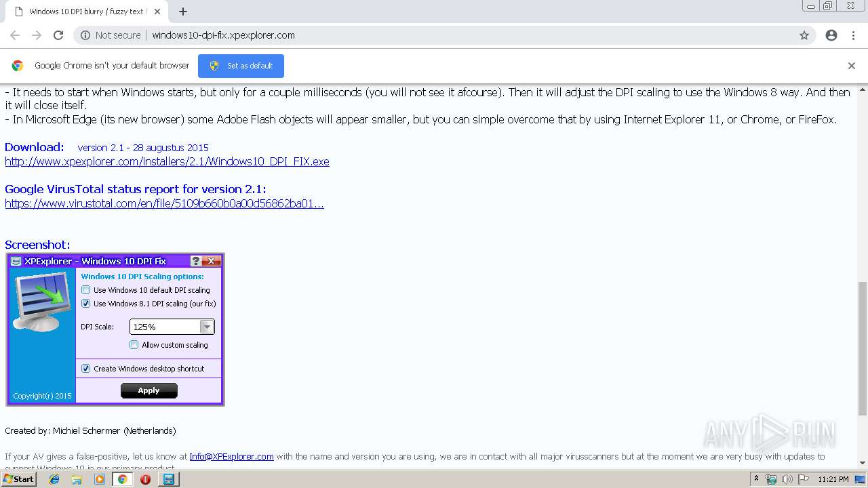Viewport: 868px width, 488px height.
Task: Click the close X in DPI Fix title
Action: pyautogui.click(x=212, y=261)
